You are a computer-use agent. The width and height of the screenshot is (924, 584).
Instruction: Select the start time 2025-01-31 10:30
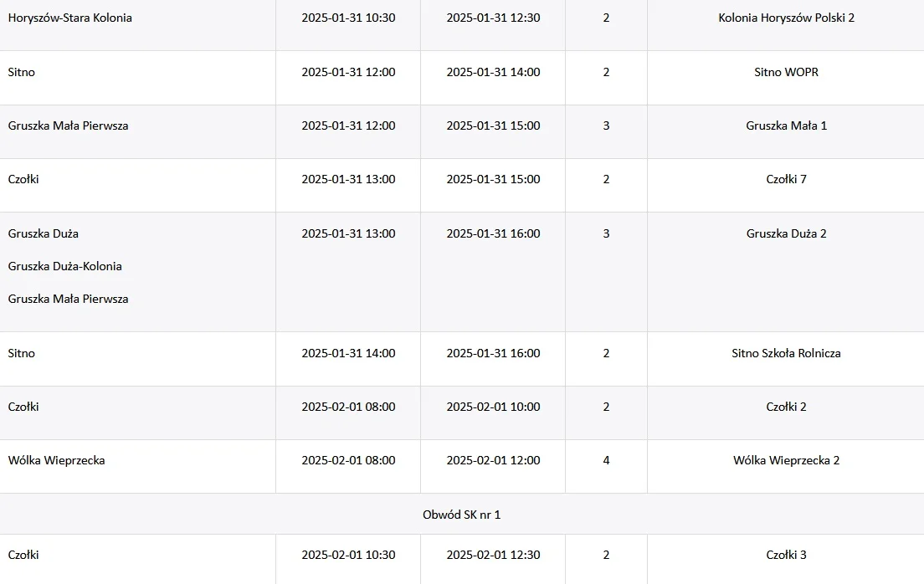point(348,18)
